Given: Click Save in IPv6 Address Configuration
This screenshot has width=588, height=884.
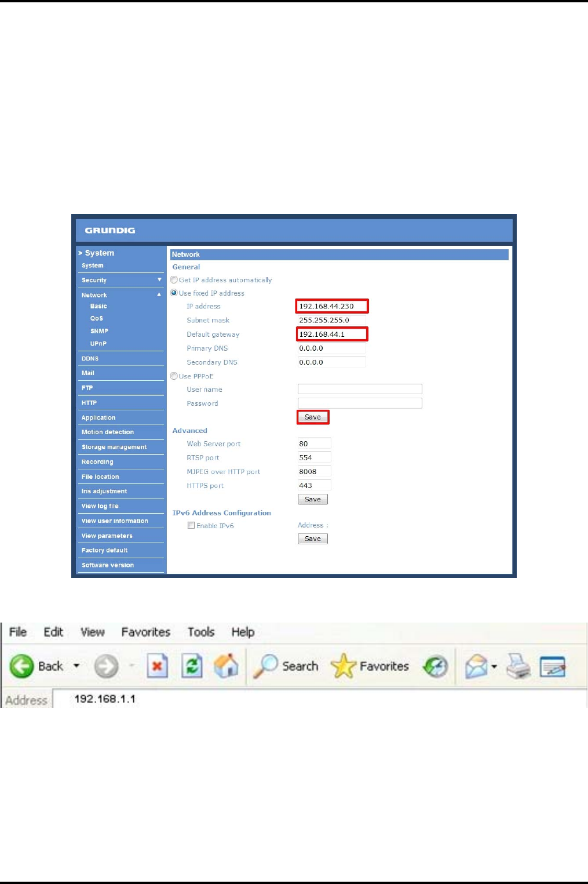Looking at the screenshot, I should (313, 539).
